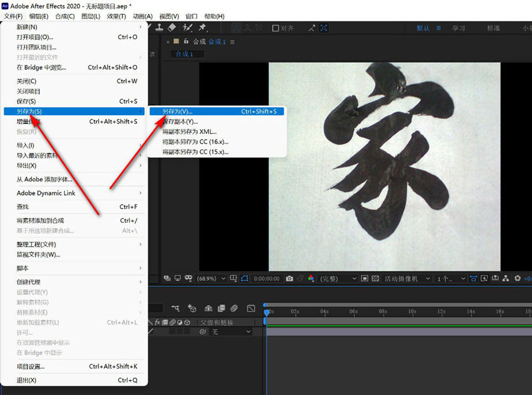Screen dimensions: 532x395
Task: Select the Clone Stamp tool
Action: click(161, 28)
